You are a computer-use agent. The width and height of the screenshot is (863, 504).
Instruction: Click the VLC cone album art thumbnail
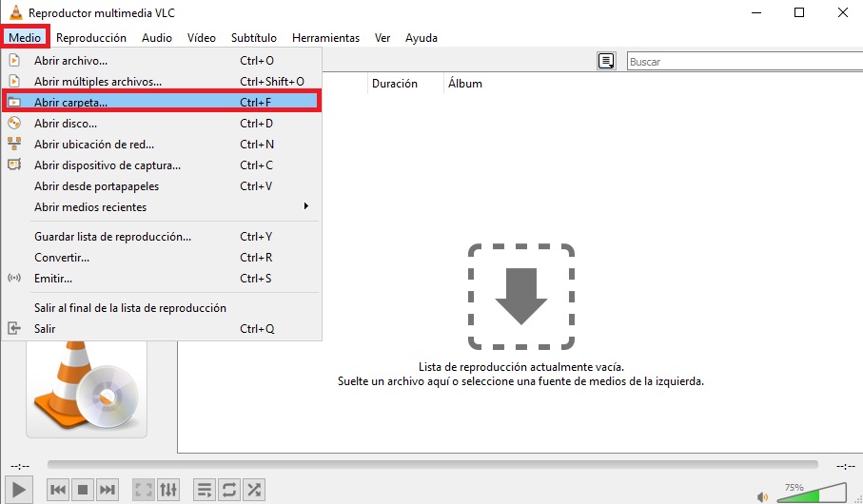click(x=87, y=388)
